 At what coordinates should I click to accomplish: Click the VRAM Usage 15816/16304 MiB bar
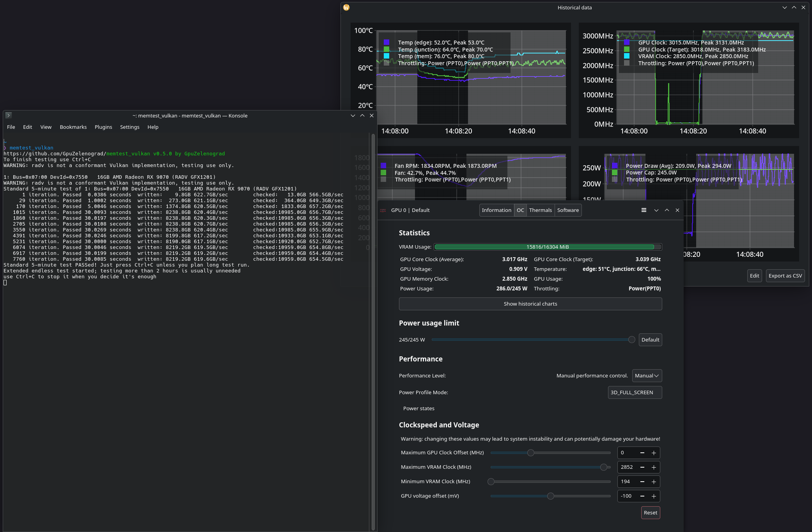[548, 247]
